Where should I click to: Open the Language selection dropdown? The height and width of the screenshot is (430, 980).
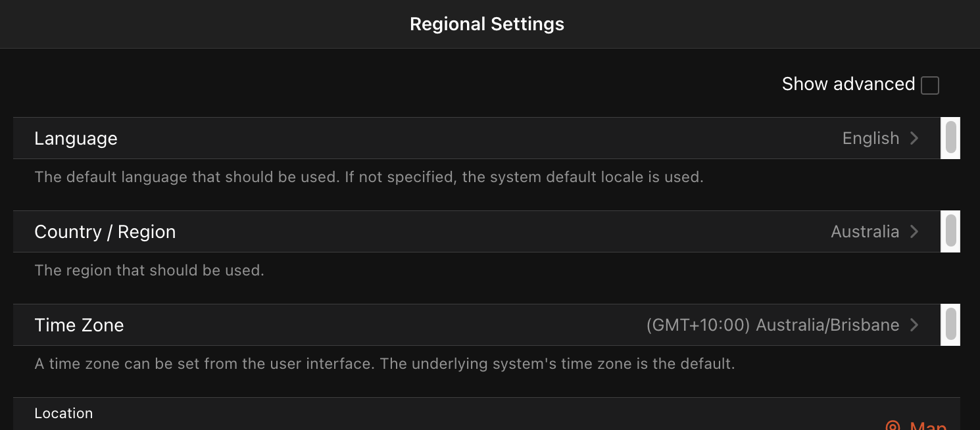[460, 138]
